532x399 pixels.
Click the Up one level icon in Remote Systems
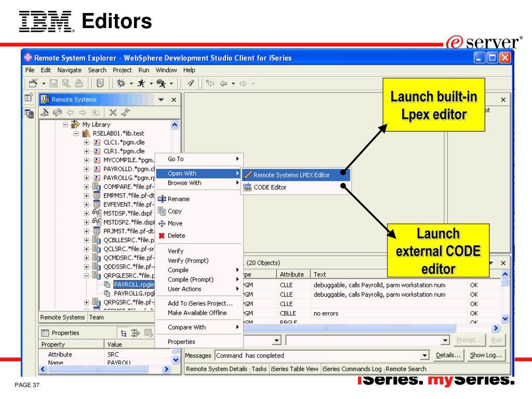pyautogui.click(x=96, y=112)
